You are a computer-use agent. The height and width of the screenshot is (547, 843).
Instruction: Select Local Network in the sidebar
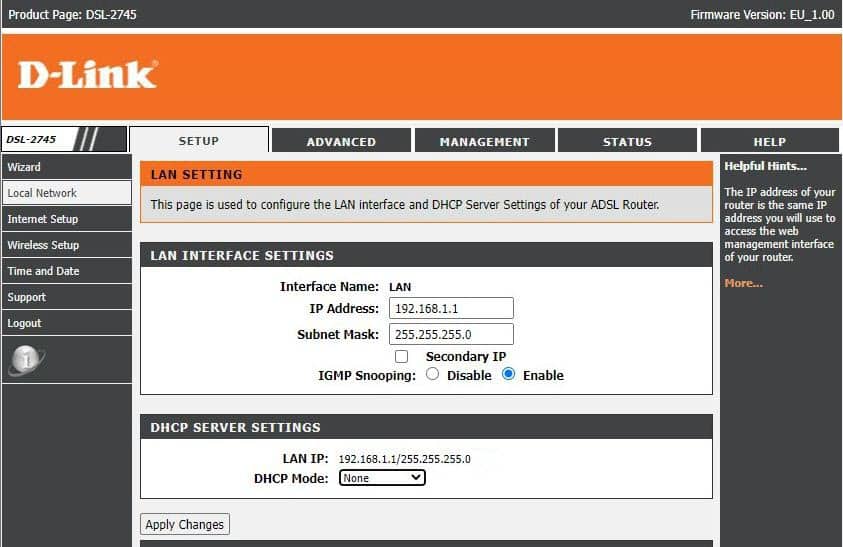tap(67, 193)
